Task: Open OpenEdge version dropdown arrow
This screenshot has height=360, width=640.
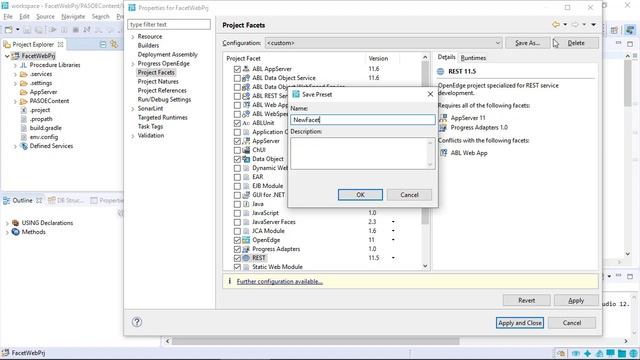Action: click(393, 240)
